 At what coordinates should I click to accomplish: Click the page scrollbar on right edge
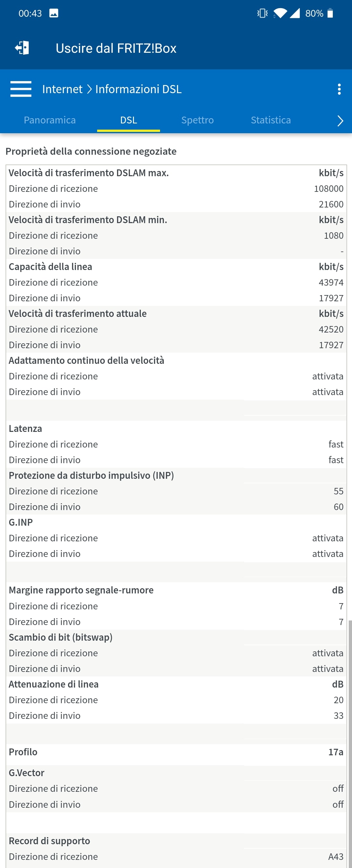[x=350, y=741]
